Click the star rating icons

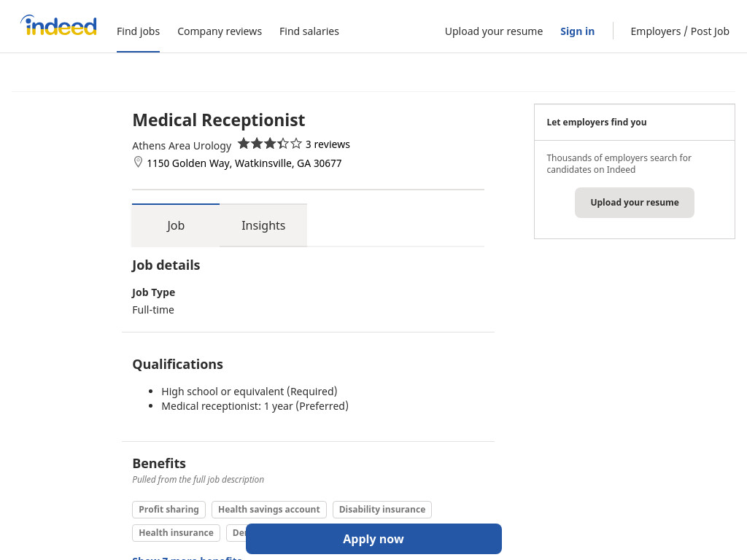click(x=270, y=144)
